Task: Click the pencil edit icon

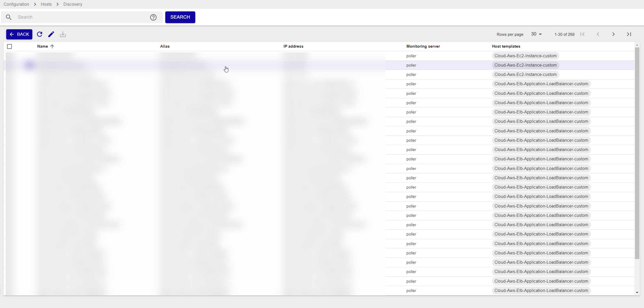Action: pyautogui.click(x=51, y=34)
